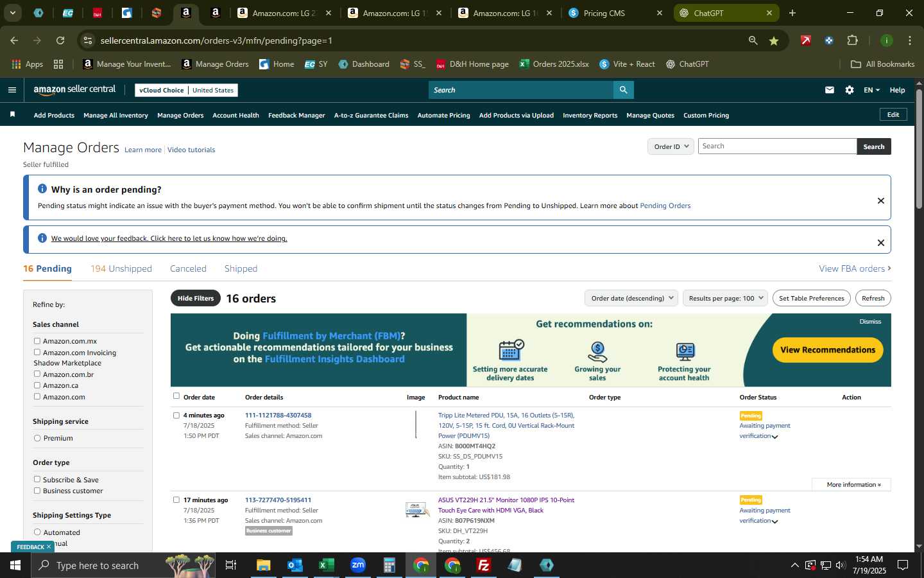Check the Amazon.com Invoicing Shadow Marketplace filter

[x=37, y=352]
